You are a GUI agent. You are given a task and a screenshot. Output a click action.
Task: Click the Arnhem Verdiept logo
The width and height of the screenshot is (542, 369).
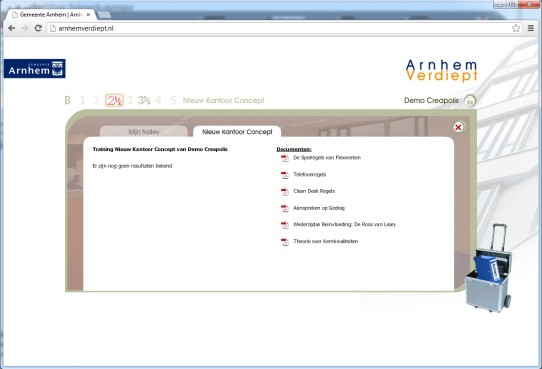441,70
